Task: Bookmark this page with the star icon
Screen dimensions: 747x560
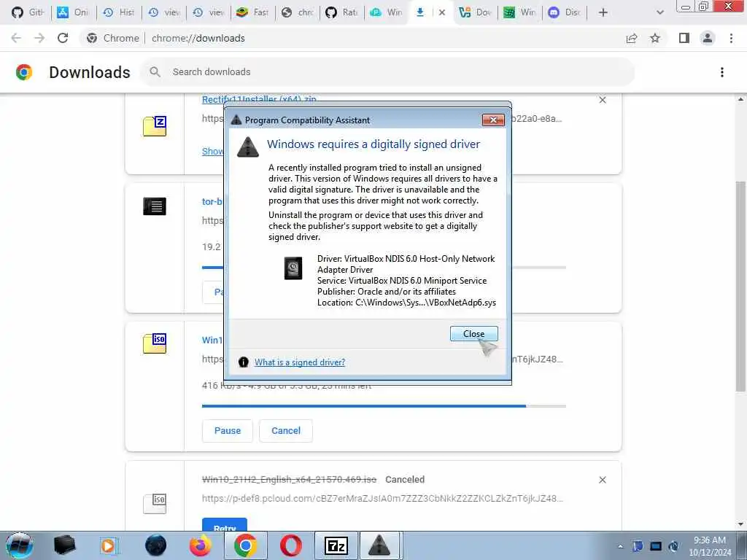Action: [655, 38]
